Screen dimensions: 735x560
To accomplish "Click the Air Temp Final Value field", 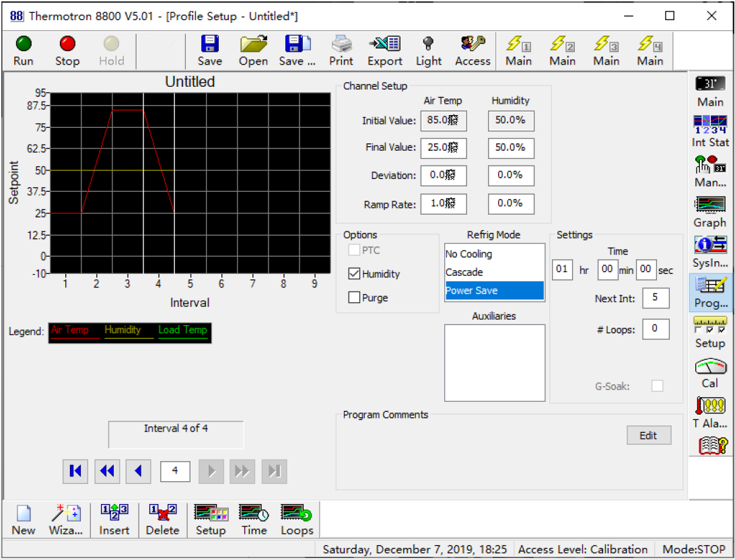I will point(444,147).
